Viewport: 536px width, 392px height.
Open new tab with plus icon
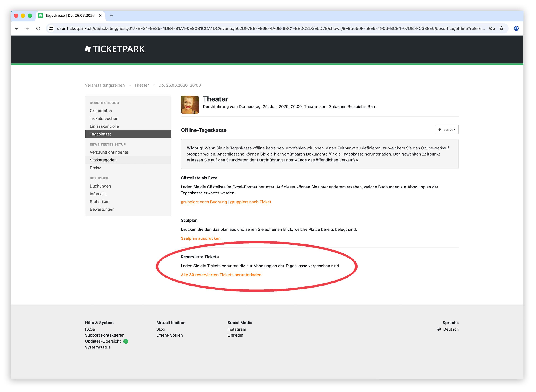pos(111,16)
